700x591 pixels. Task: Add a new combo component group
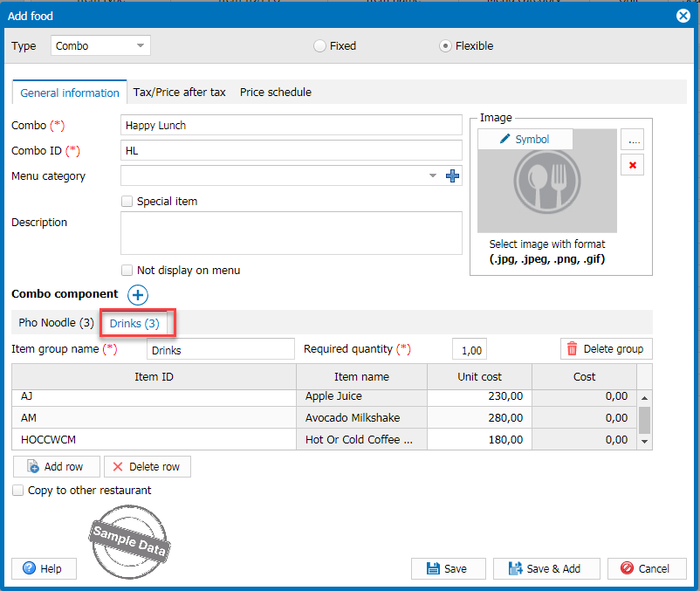pos(138,295)
